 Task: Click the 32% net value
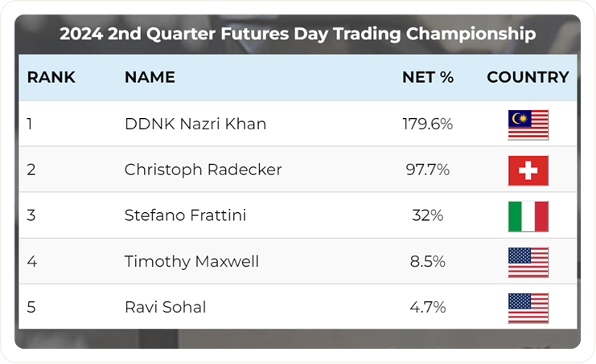tap(428, 216)
